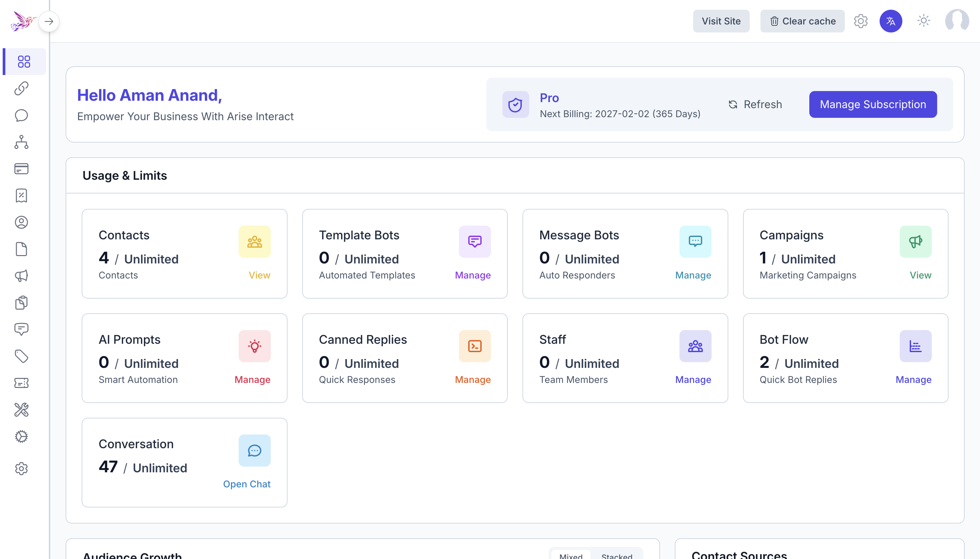Select the bot flow hierarchy sidebar icon
This screenshot has width=980, height=559.
[x=21, y=142]
